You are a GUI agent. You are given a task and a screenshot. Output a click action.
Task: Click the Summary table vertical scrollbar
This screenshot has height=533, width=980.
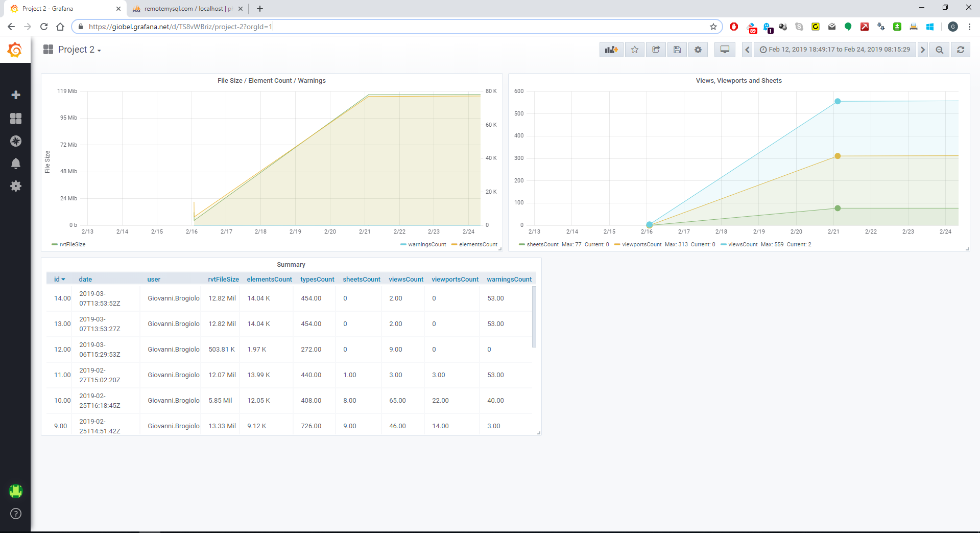coord(534,317)
